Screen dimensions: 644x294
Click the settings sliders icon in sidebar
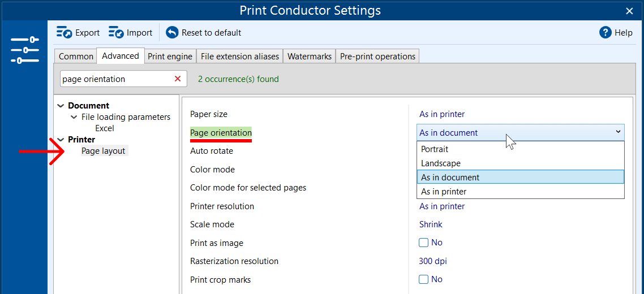pyautogui.click(x=24, y=50)
